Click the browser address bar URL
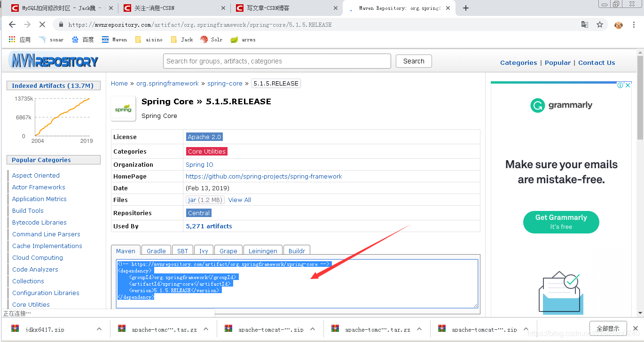 (x=200, y=24)
